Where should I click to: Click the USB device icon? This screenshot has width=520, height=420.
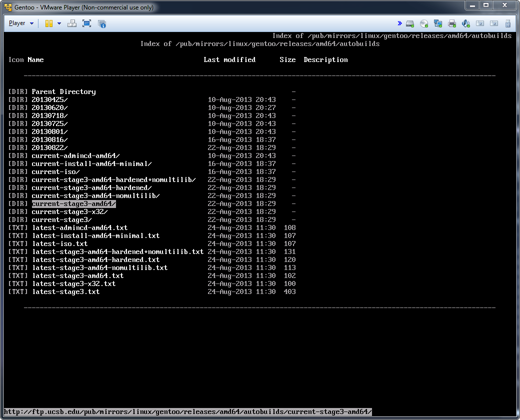tap(507, 23)
